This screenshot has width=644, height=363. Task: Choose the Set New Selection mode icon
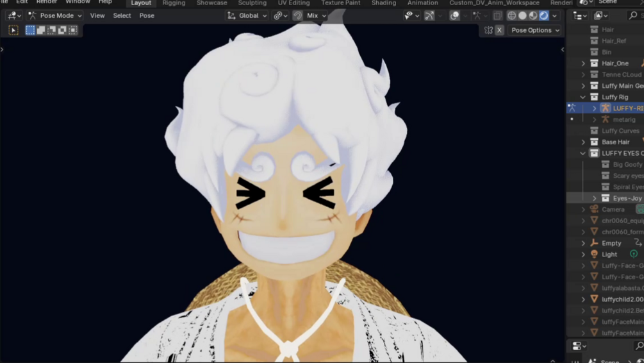pos(30,30)
